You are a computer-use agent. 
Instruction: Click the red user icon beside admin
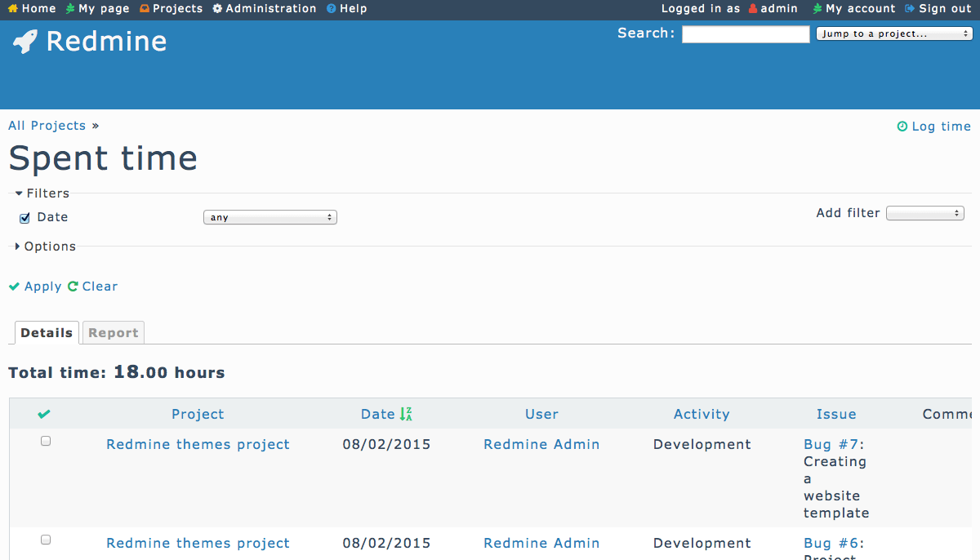click(x=753, y=9)
